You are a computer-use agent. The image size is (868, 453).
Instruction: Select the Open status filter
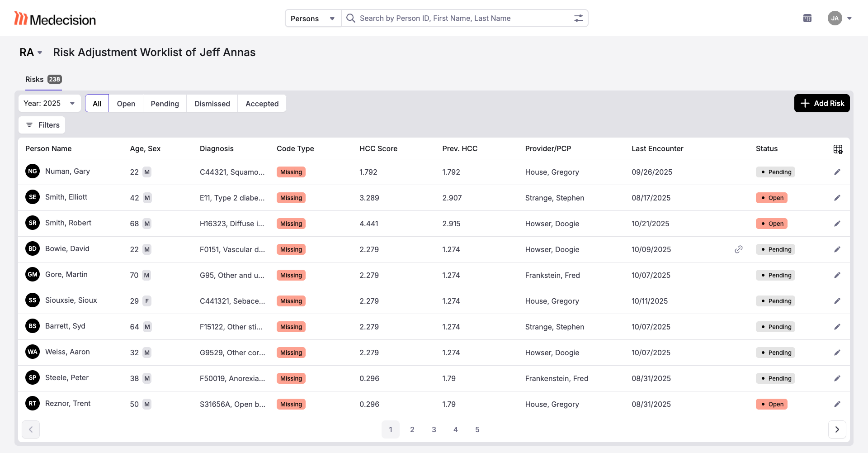point(126,104)
